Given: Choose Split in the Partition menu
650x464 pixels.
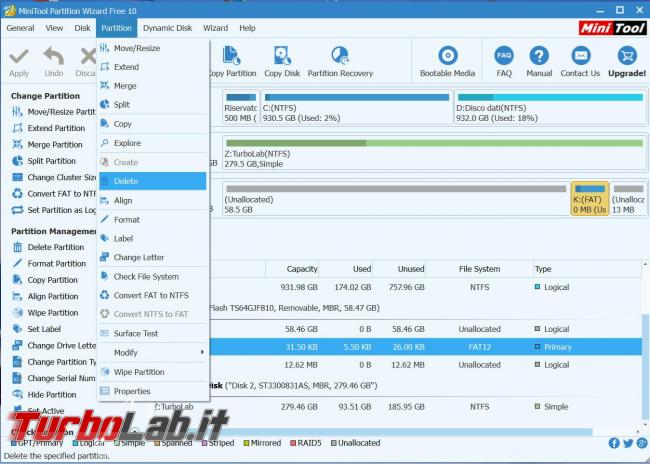Looking at the screenshot, I should tap(153, 104).
